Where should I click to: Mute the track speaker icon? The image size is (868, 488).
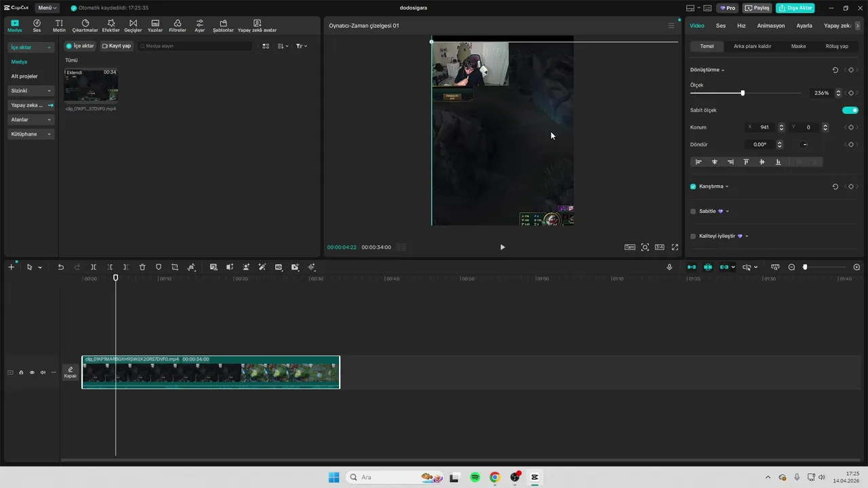pos(43,372)
